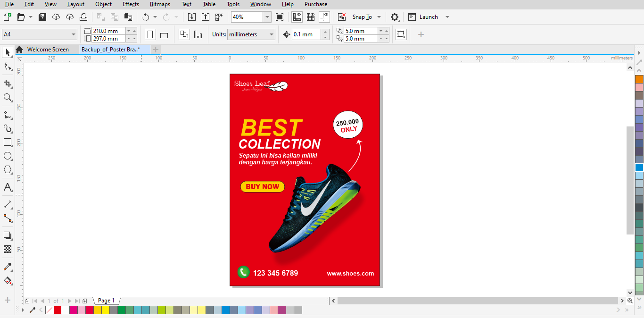Open the Bitmaps menu
Image resolution: width=644 pixels, height=318 pixels.
[160, 4]
